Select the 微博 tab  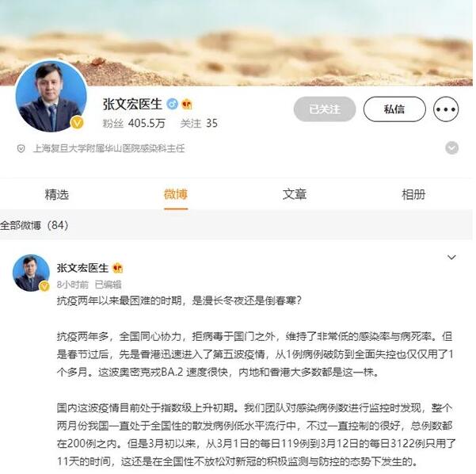coord(176,194)
